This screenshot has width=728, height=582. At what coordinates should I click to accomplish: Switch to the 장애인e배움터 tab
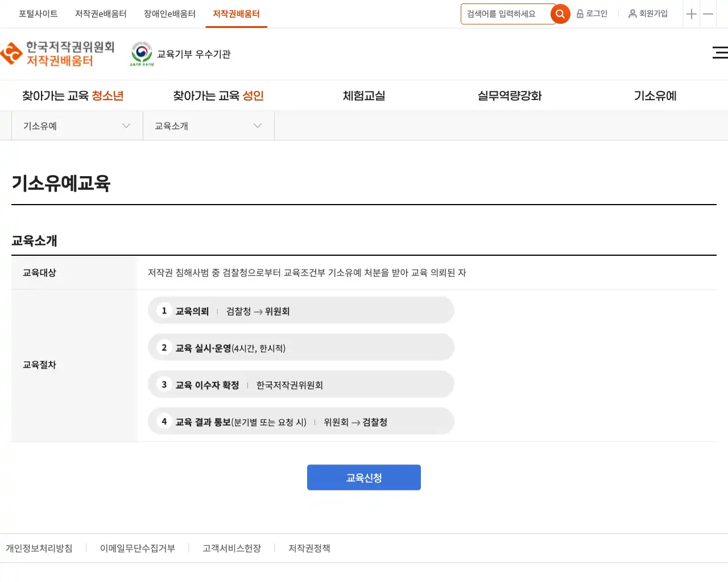[x=169, y=14]
